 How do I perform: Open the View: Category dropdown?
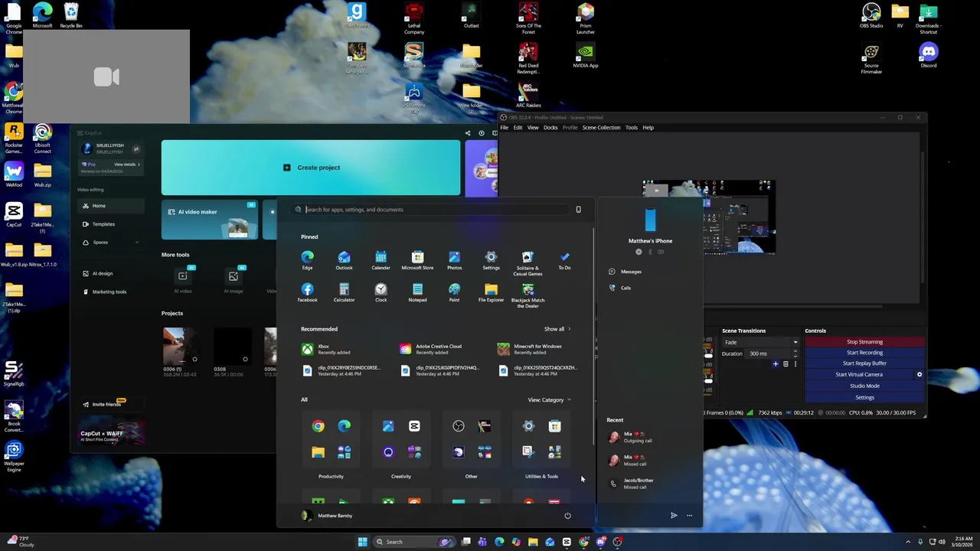[x=549, y=399]
